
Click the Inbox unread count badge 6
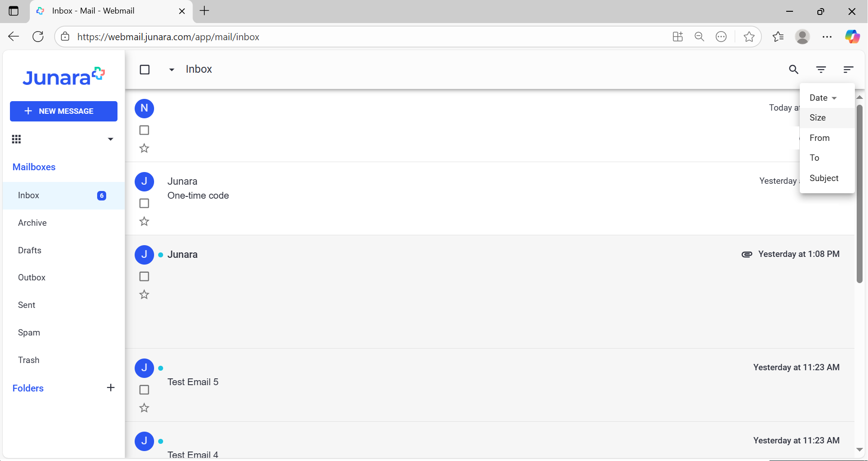pos(102,196)
